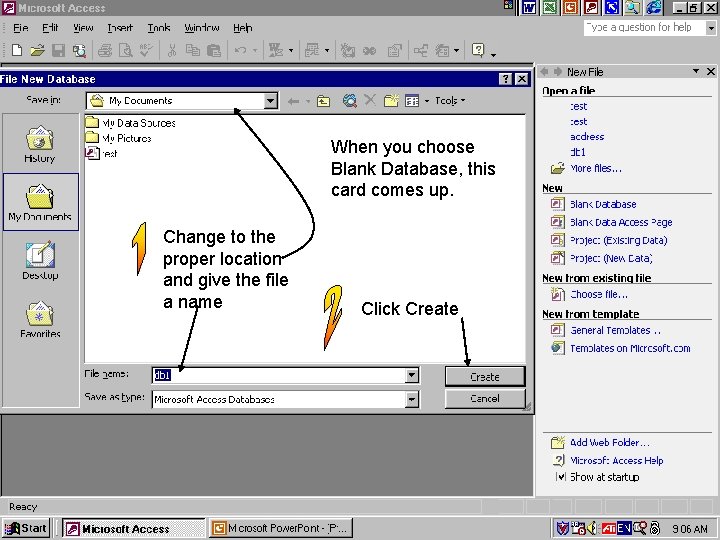Click the Microsoft Access Help toolbar icon
Image resolution: width=720 pixels, height=540 pixels.
coord(478,50)
